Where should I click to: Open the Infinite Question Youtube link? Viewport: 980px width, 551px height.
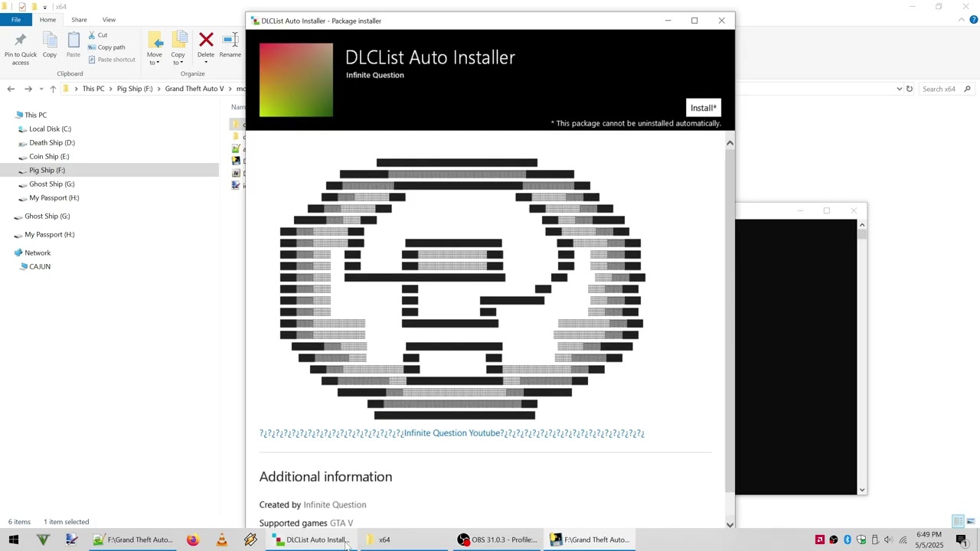pyautogui.click(x=453, y=433)
